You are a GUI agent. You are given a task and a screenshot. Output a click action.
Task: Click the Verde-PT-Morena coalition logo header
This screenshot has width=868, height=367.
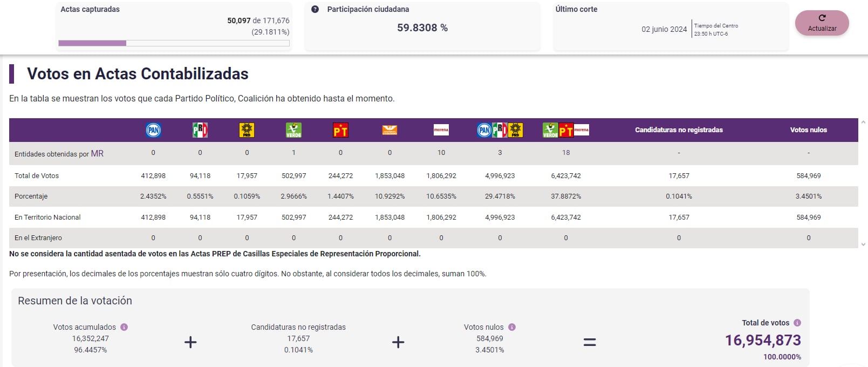(565, 130)
